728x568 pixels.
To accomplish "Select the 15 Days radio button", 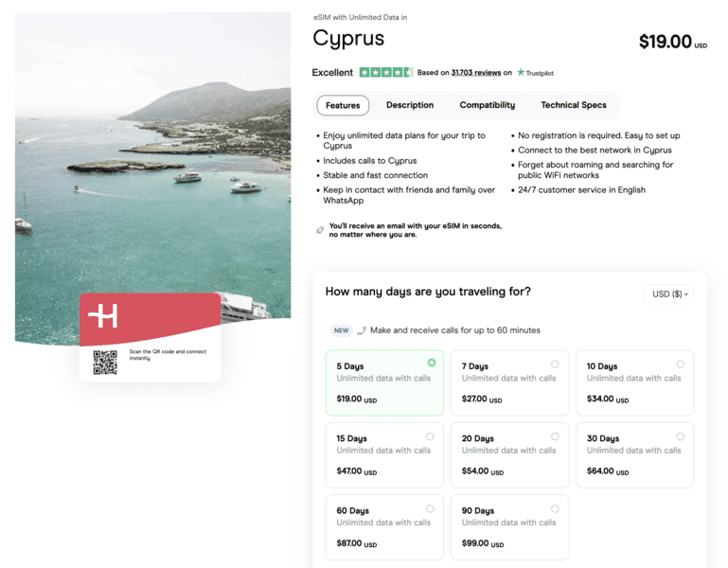I will click(x=430, y=436).
